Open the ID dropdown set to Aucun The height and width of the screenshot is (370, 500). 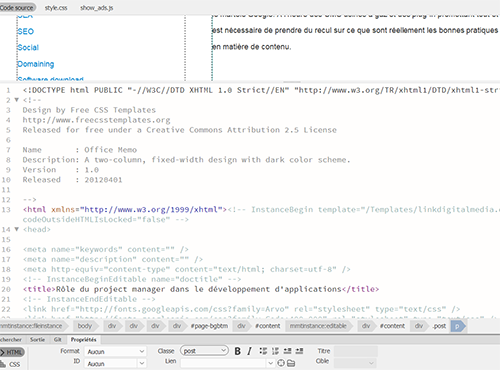(115, 364)
